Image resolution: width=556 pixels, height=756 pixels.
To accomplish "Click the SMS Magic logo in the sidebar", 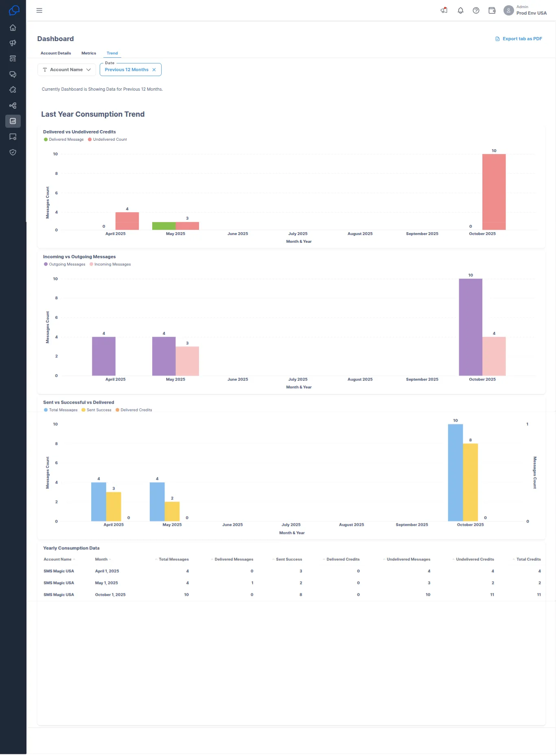I will 14,10.
